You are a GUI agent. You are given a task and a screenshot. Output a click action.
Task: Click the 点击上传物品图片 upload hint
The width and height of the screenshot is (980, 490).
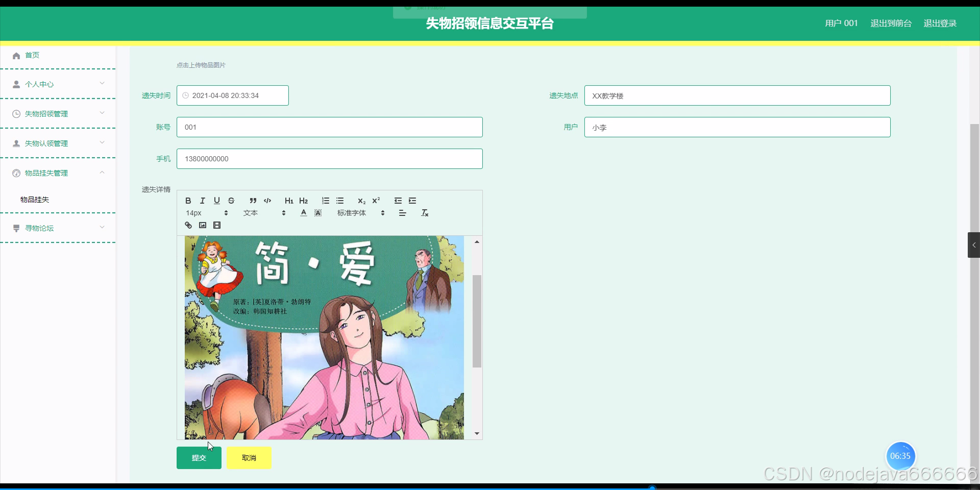(201, 65)
